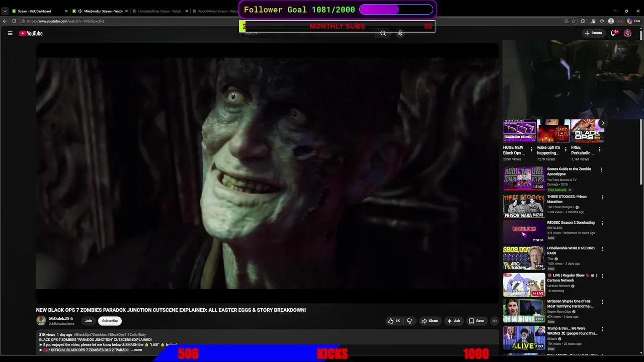Open the Favorites list icon
Image resolution: width=644 pixels, height=362 pixels.
[602, 21]
